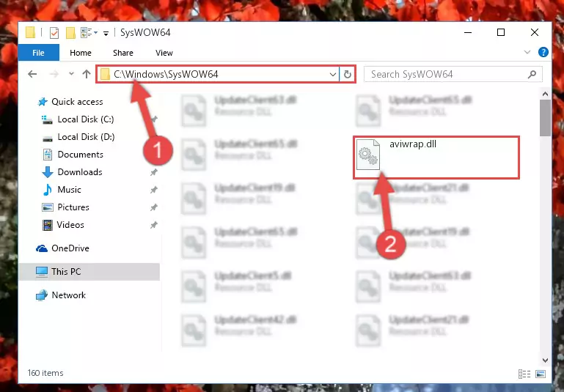Click the Downloads pin icon
Image resolution: width=564 pixels, height=392 pixels.
[x=153, y=172]
